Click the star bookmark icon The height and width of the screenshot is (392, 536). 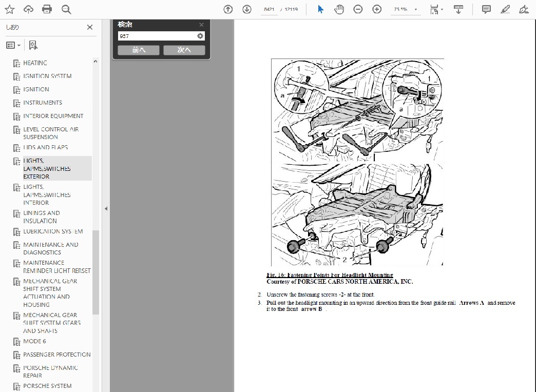10,9
